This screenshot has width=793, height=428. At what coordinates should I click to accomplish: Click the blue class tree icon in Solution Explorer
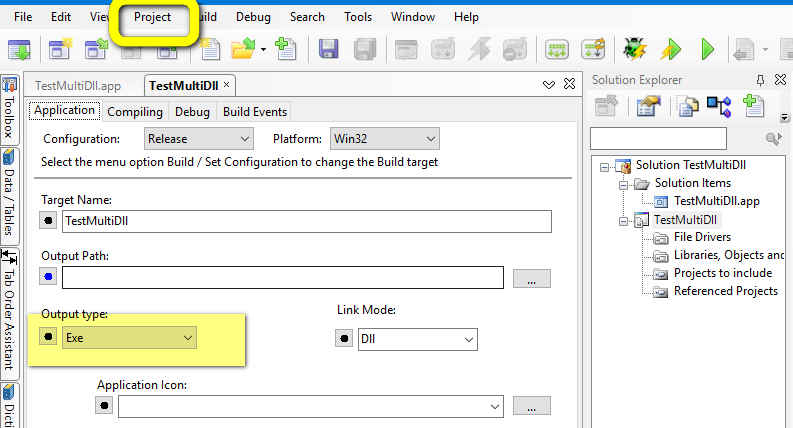click(x=718, y=106)
